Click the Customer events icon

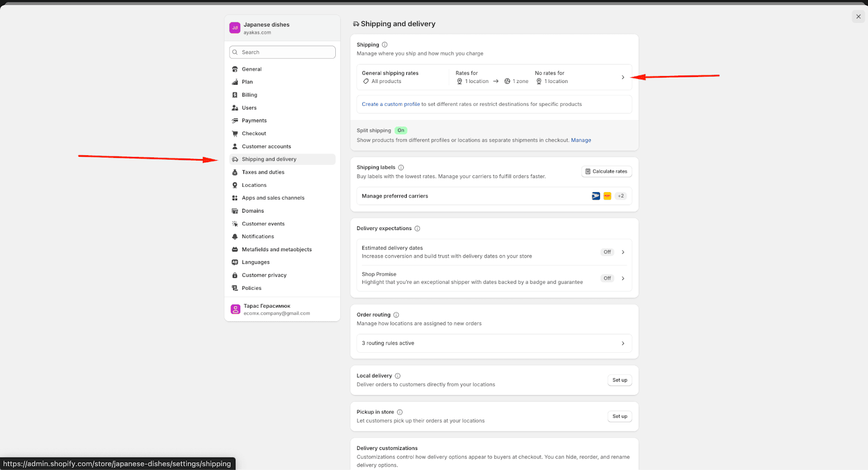(x=235, y=224)
